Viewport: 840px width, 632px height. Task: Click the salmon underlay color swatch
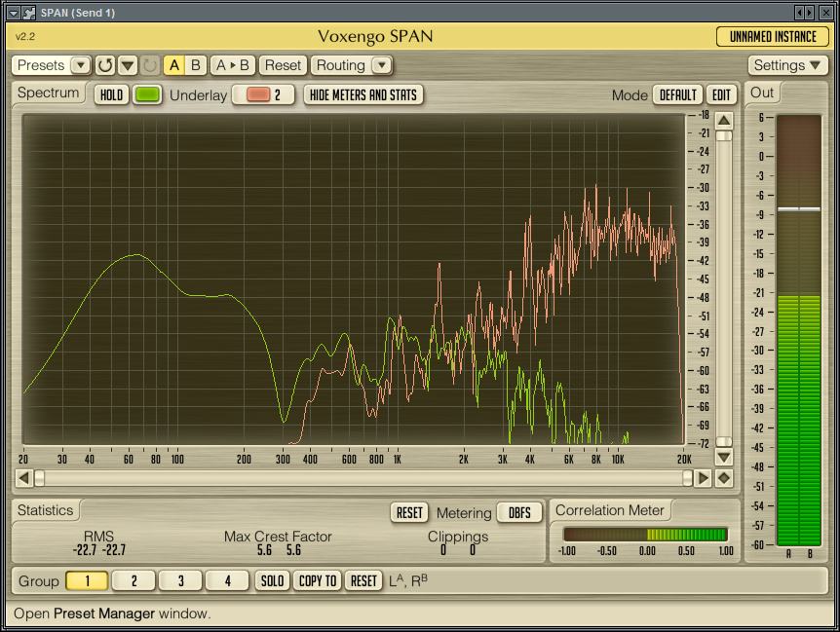258,94
